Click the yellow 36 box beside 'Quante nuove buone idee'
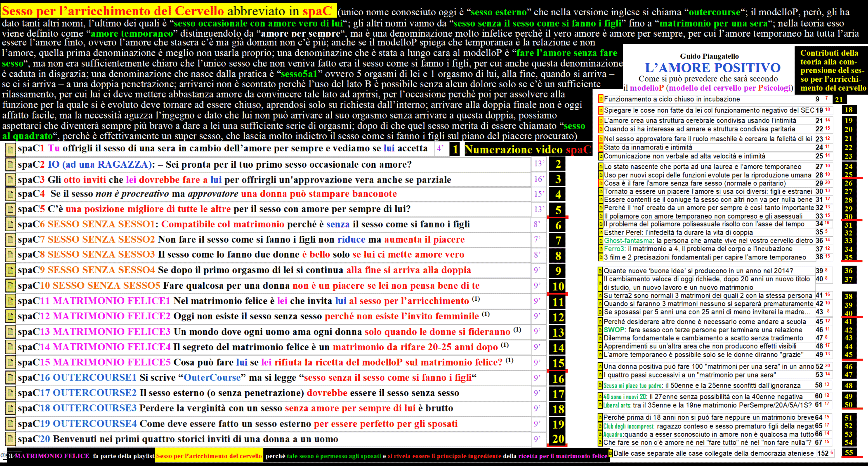This screenshot has width=868, height=466. [x=849, y=271]
